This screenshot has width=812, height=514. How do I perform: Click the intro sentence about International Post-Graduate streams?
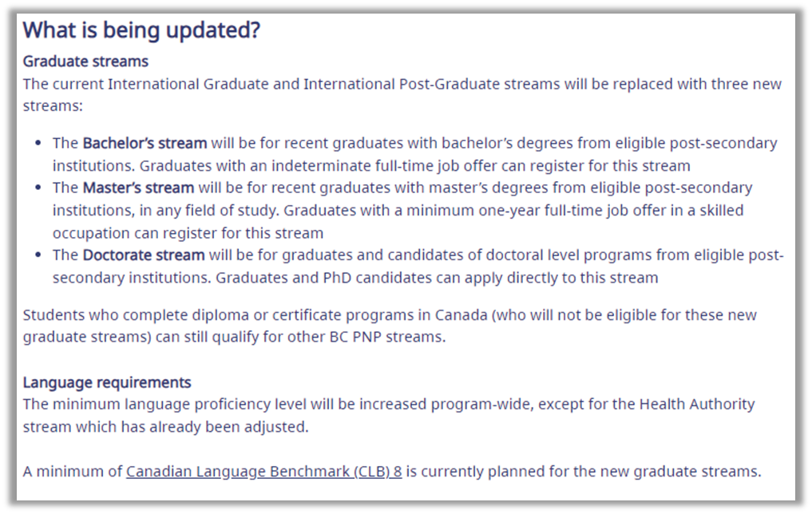(x=402, y=95)
